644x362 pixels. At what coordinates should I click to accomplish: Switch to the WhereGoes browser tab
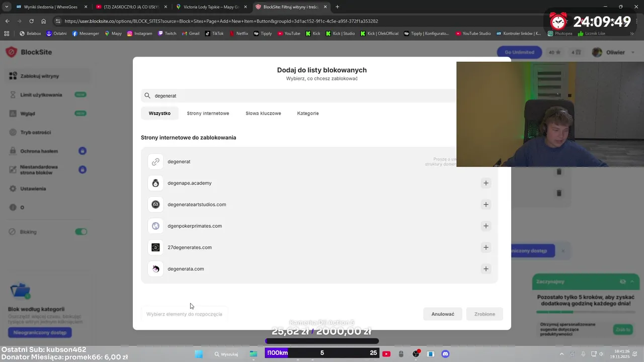coord(51,7)
